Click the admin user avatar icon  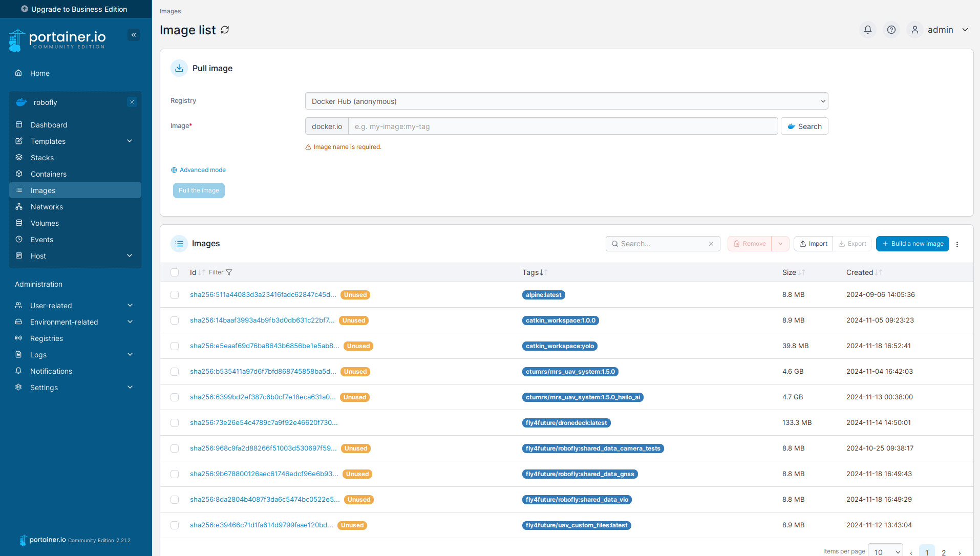(x=915, y=30)
